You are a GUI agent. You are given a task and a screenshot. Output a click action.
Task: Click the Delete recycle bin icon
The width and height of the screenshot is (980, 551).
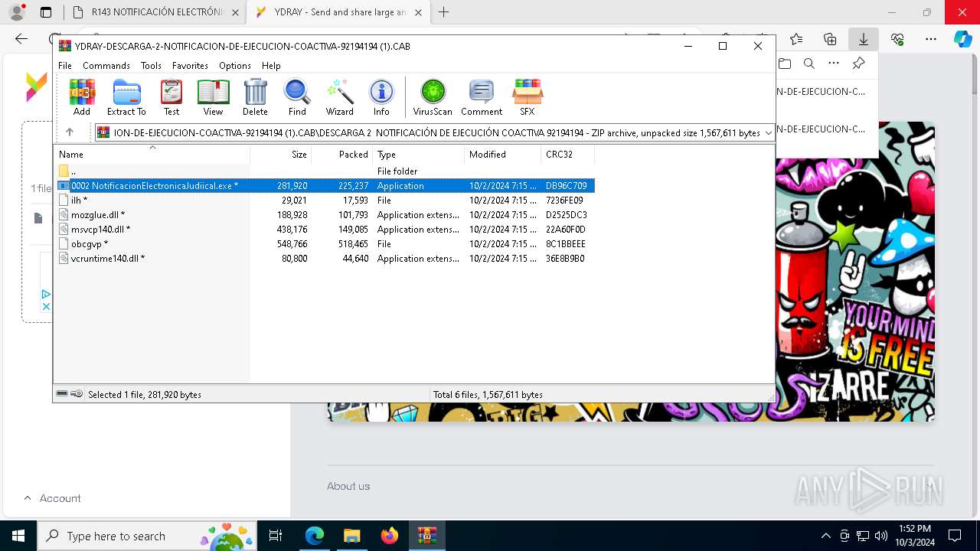(x=255, y=97)
